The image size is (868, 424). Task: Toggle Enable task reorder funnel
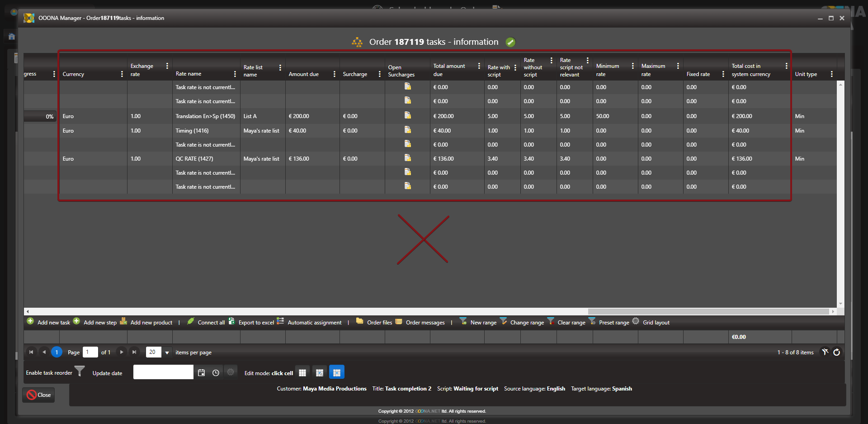tap(80, 372)
